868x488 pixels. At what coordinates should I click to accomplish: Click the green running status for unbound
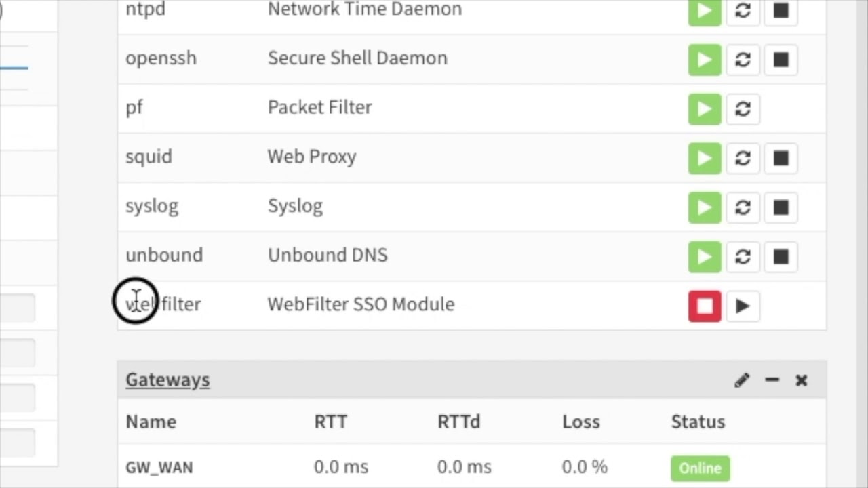tap(705, 257)
